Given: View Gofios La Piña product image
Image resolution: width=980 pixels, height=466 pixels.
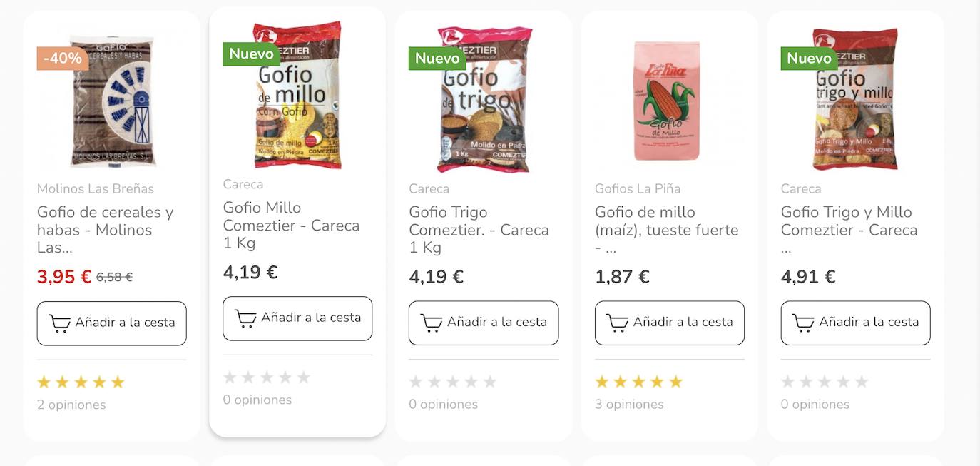Looking at the screenshot, I should [x=667, y=100].
